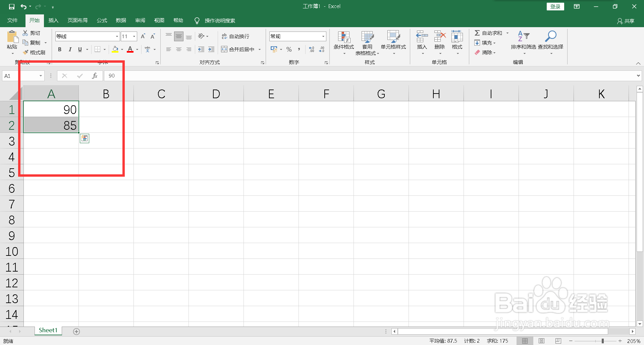The image size is (644, 345).
Task: Expand the Name Box dropdown arrow
Action: pyautogui.click(x=41, y=76)
